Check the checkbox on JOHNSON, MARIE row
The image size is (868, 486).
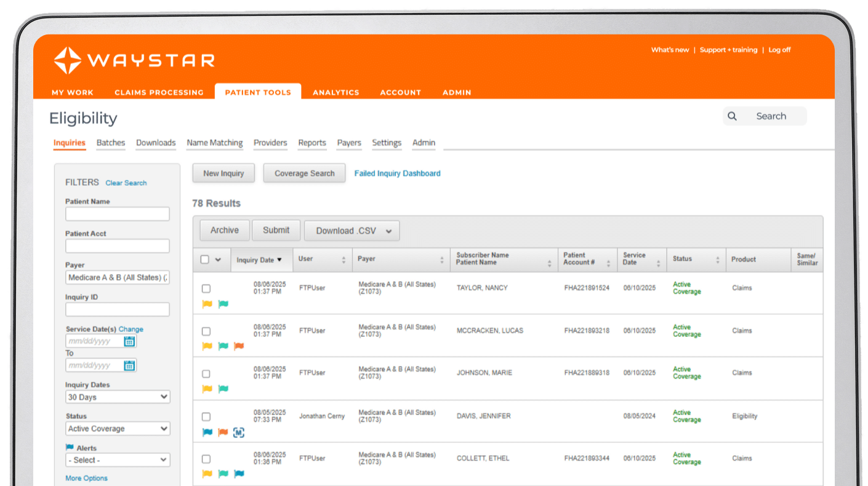coord(206,373)
